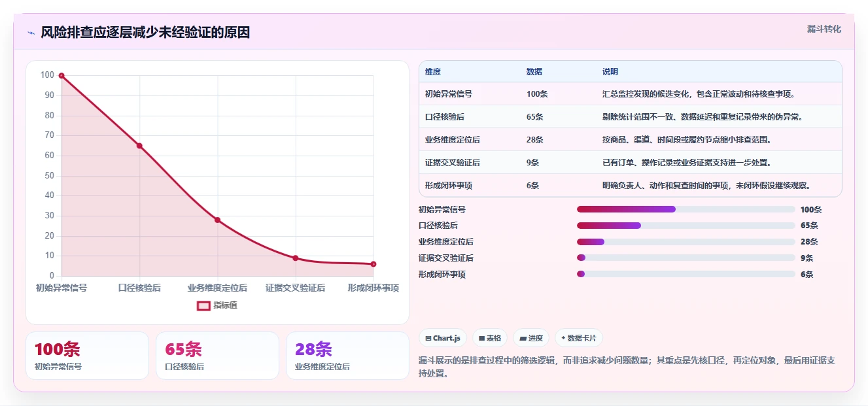Click the 维度 column header
Screen dimensions: 868x406
click(433, 72)
